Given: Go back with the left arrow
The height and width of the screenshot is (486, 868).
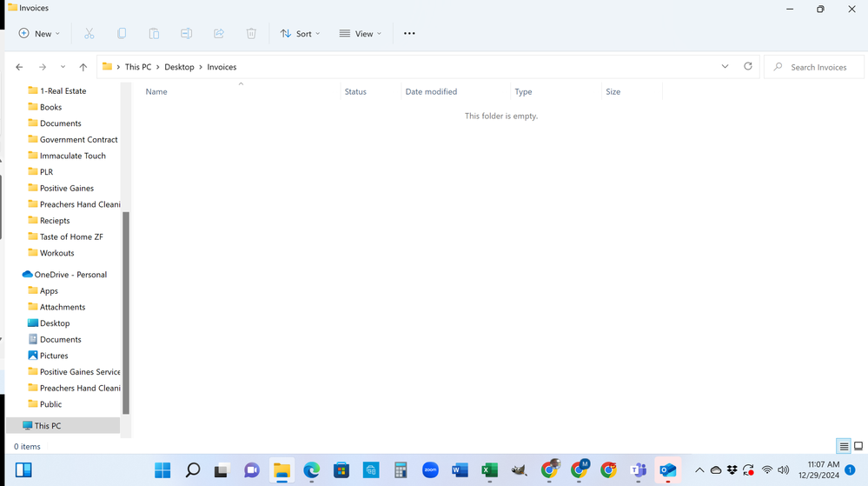Looking at the screenshot, I should pos(19,67).
